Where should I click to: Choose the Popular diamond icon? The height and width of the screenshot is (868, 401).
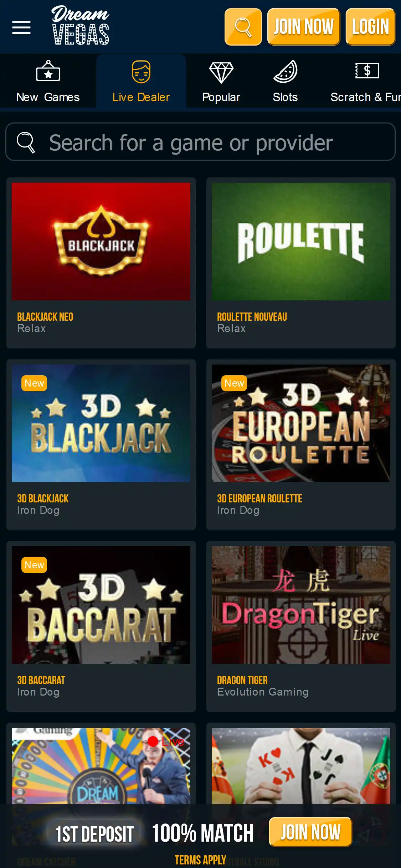pos(221,72)
